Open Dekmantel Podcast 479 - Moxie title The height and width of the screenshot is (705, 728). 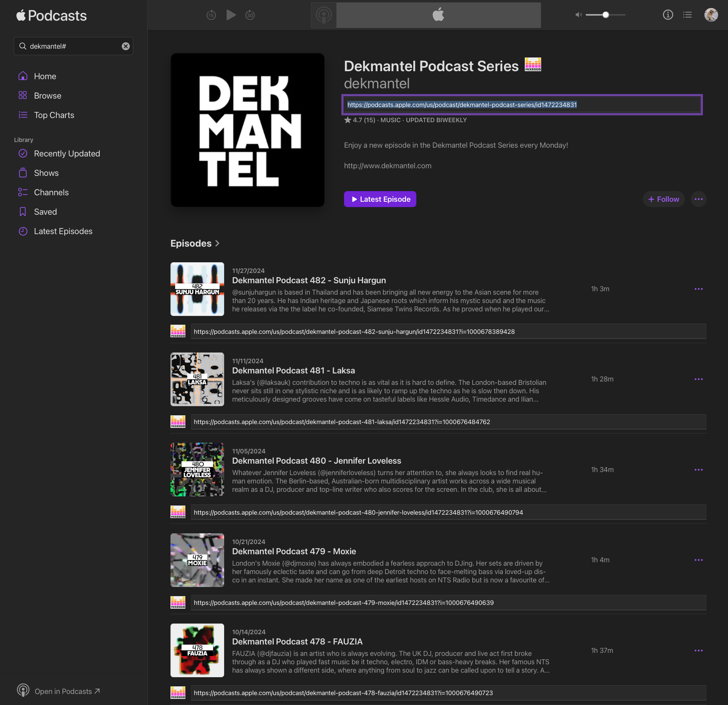coord(294,551)
